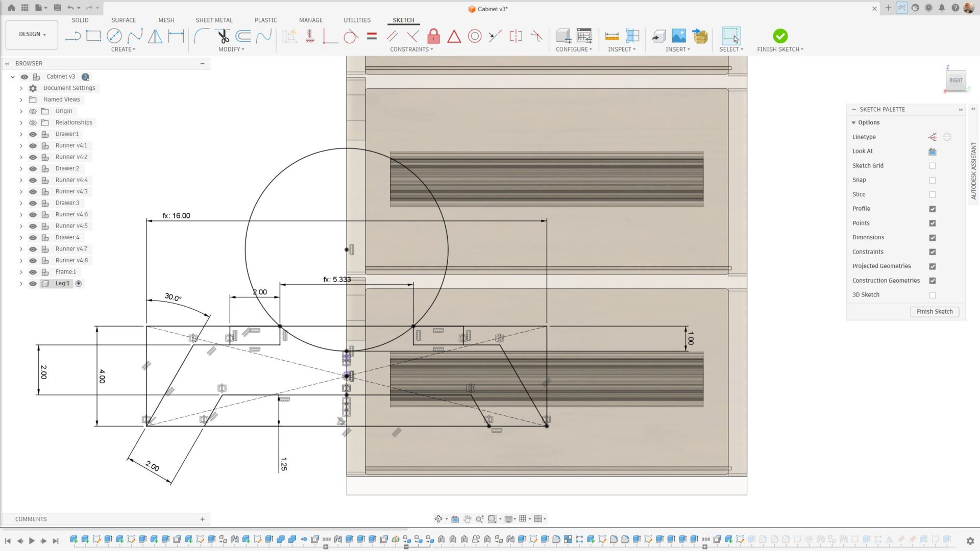
Task: Click the RIGHT face of ViewCube
Action: click(x=955, y=80)
